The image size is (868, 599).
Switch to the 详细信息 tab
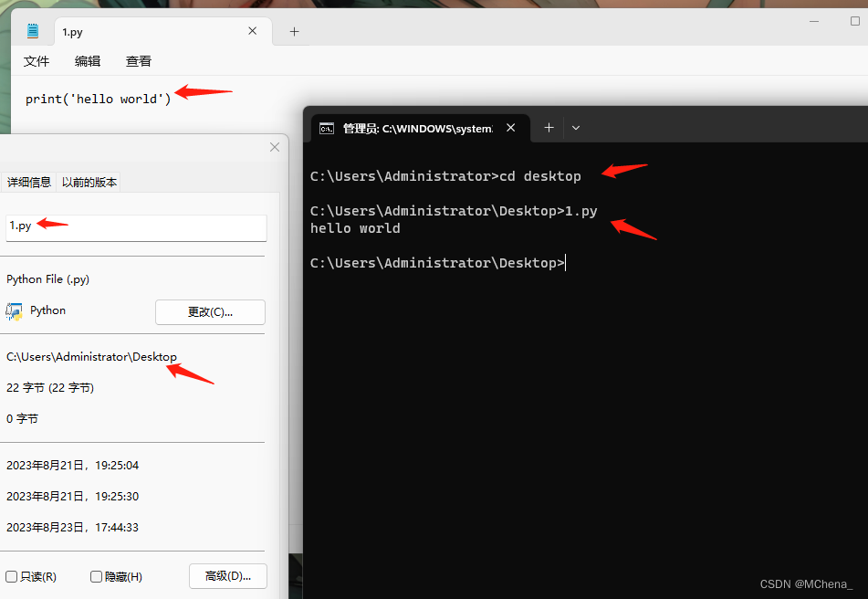click(29, 182)
